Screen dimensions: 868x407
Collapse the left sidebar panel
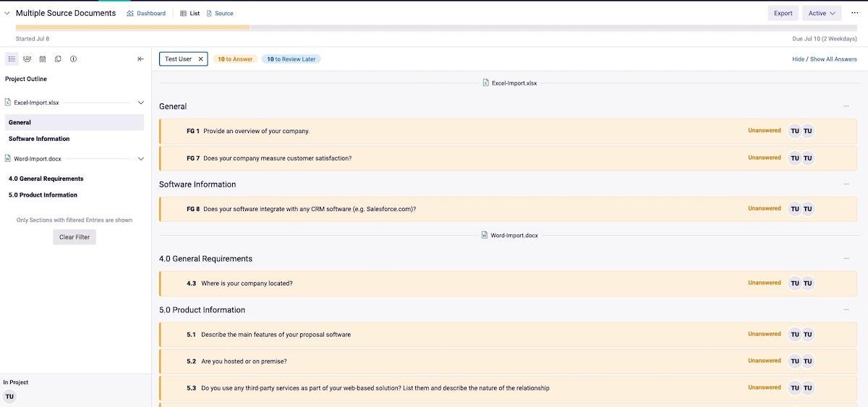tap(140, 59)
